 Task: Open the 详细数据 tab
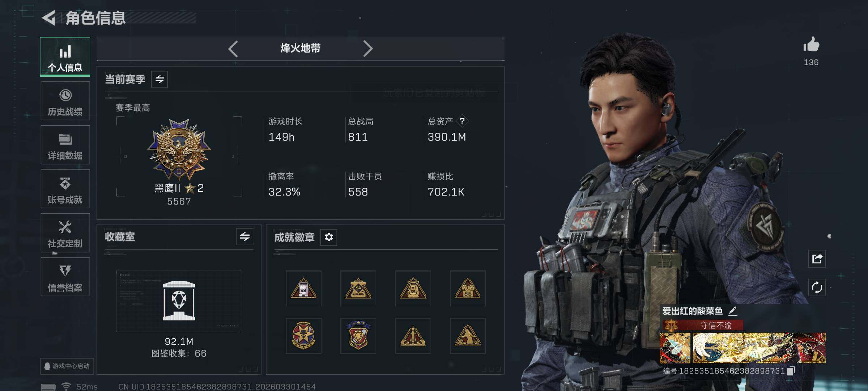(x=65, y=145)
